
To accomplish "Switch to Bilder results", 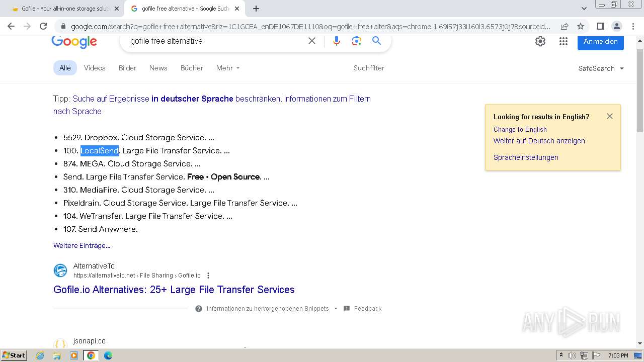I will point(127,68).
